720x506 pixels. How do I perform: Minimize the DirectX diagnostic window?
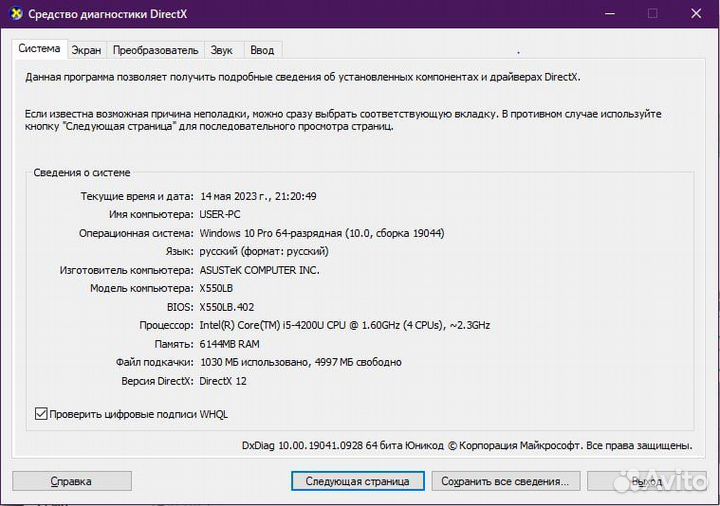pos(609,14)
